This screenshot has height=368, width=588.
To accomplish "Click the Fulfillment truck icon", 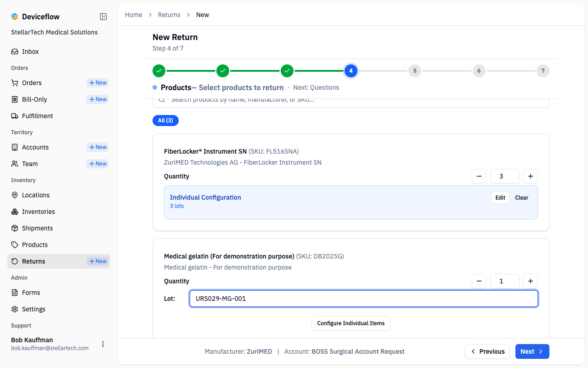I will (x=15, y=116).
